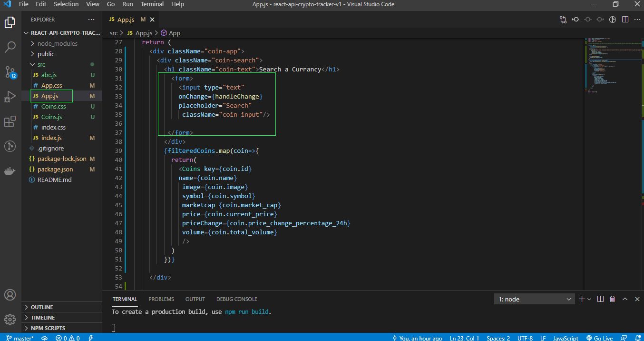This screenshot has width=644, height=341.
Task: Open the Edit menu
Action: point(41,4)
